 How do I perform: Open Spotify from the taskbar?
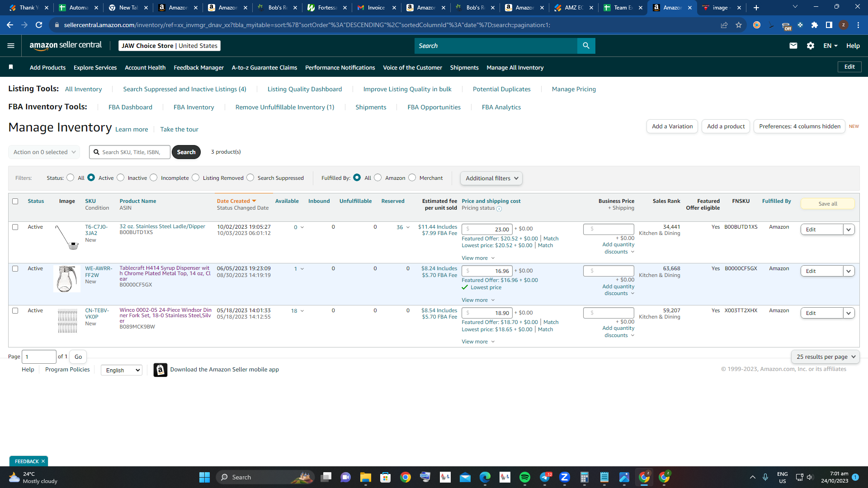[524, 477]
